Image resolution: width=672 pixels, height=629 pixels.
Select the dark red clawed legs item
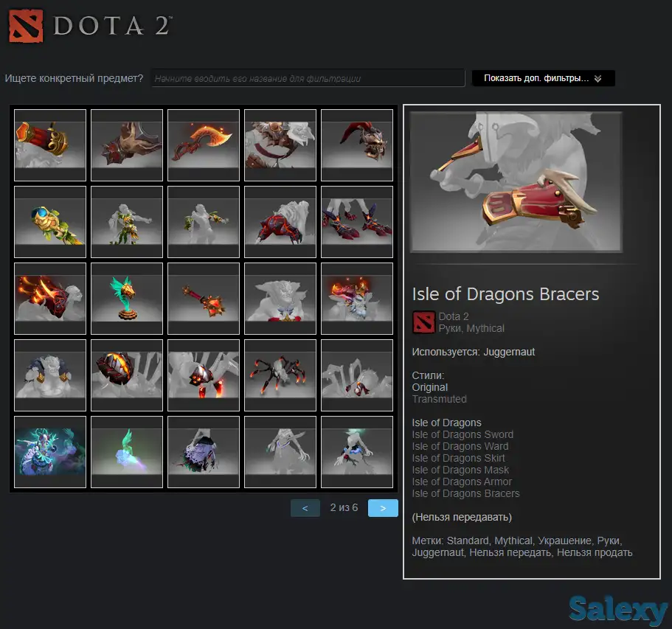[357, 221]
